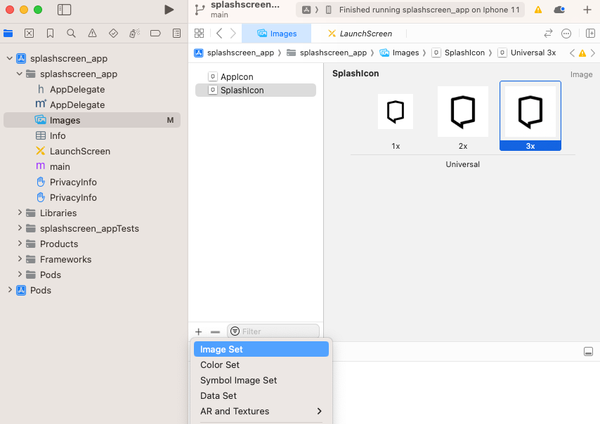Open the AR and Textures submenu
Image resolution: width=600 pixels, height=424 pixels.
[x=260, y=411]
